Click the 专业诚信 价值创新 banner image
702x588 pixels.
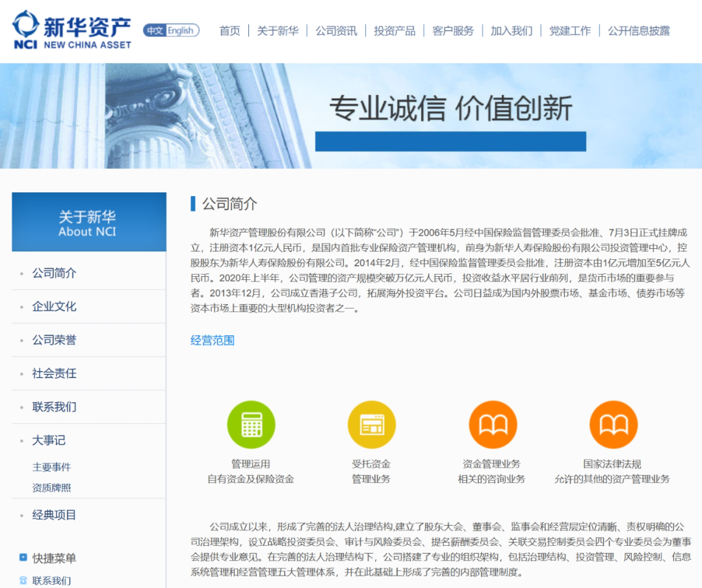tap(351, 116)
